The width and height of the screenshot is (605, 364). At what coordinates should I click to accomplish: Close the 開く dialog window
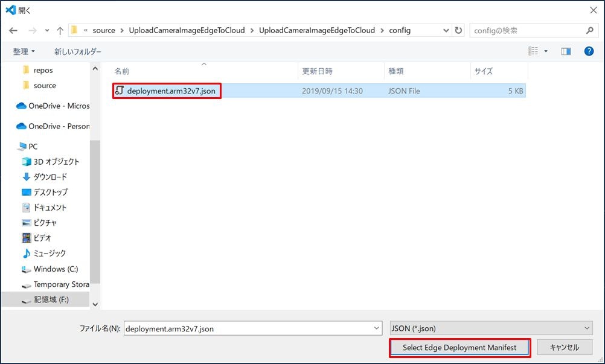[x=594, y=10]
